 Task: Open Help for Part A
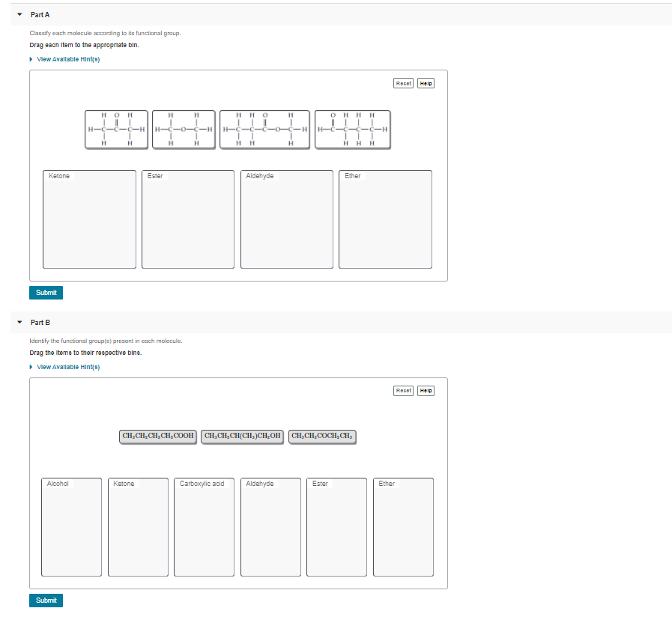tap(425, 83)
